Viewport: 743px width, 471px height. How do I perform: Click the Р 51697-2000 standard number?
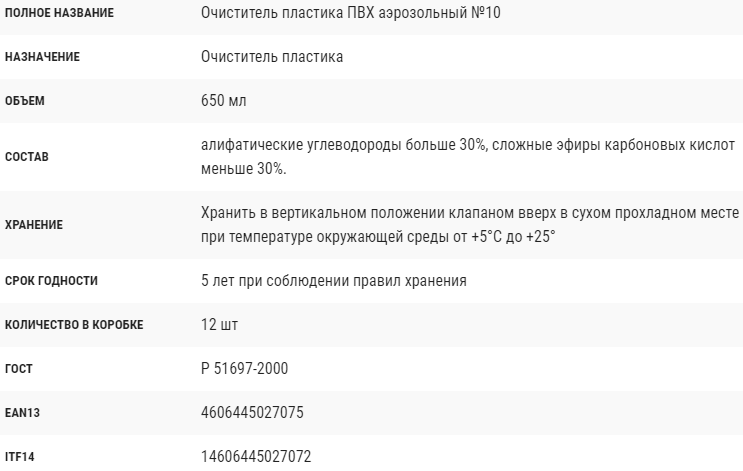[244, 369]
